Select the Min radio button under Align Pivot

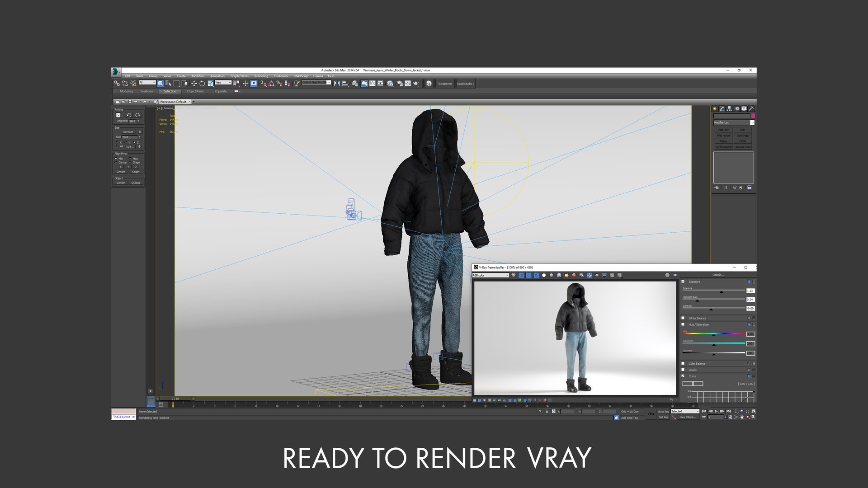tap(116, 159)
